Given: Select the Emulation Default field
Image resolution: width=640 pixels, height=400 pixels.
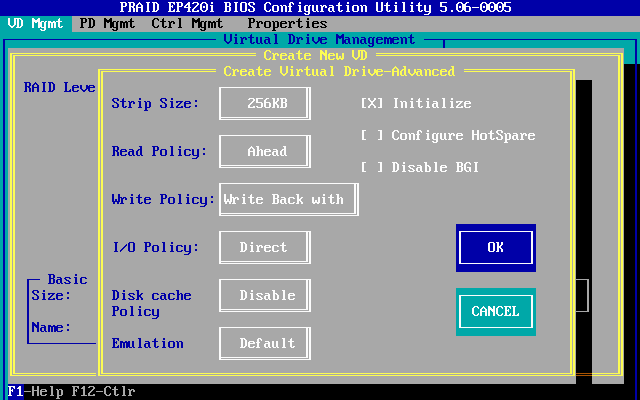Looking at the screenshot, I should click(x=265, y=343).
